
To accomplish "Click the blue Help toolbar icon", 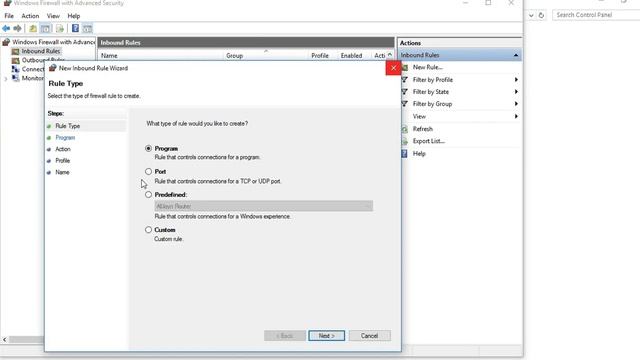I will click(76, 29).
